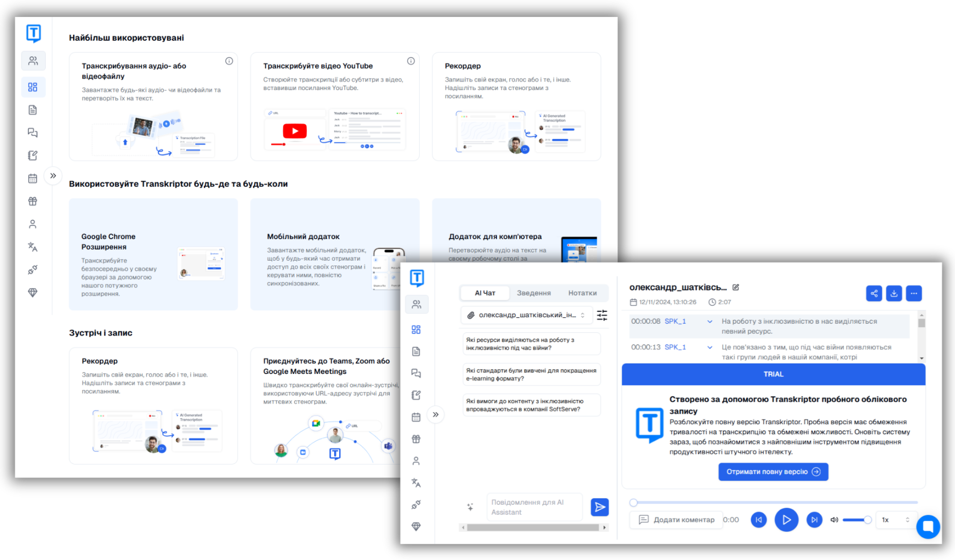Click the SPK_1 label at 00:00:08
The width and height of the screenshot is (955, 560).
click(675, 321)
